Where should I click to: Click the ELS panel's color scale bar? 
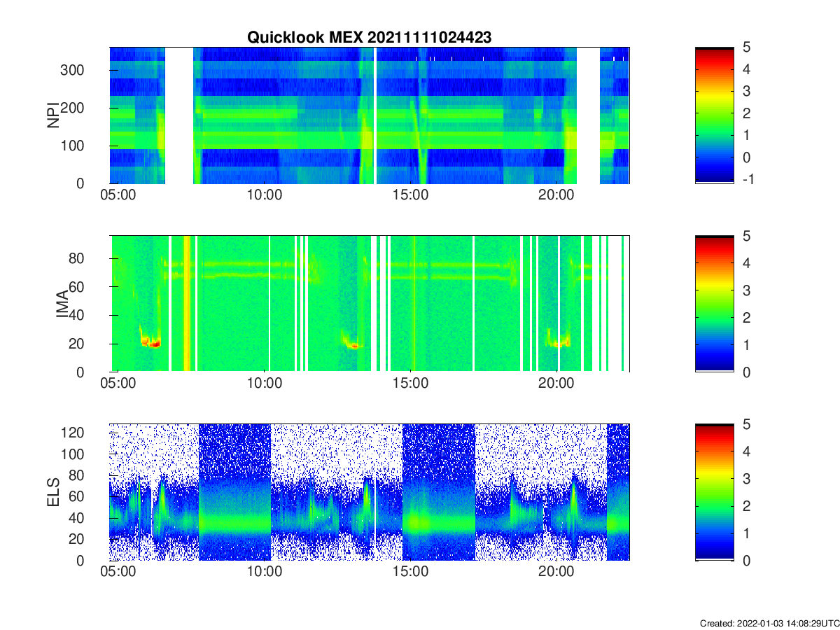(x=715, y=492)
